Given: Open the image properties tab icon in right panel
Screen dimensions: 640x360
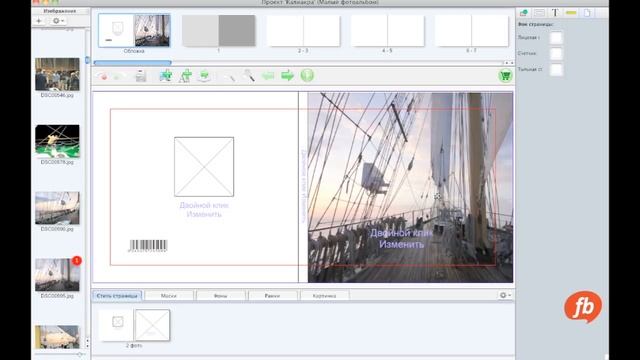Looking at the screenshot, I should click(524, 13).
